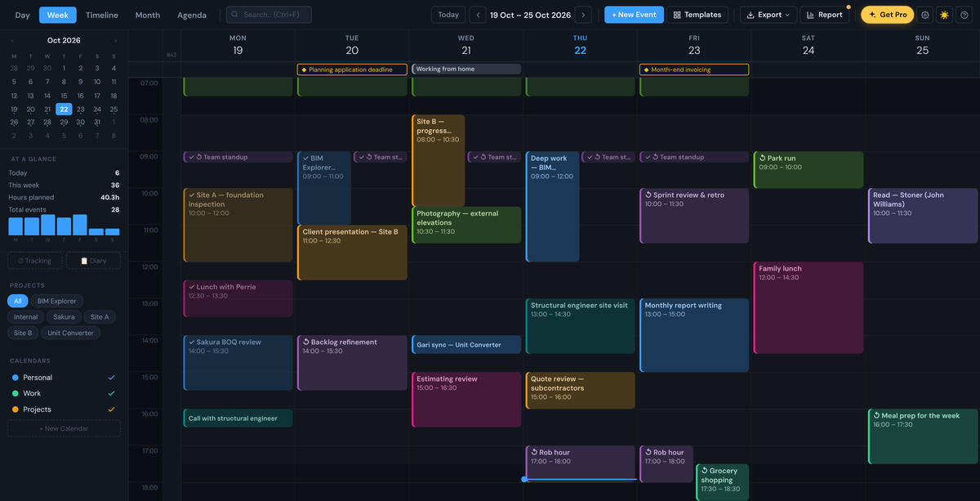The width and height of the screenshot is (980, 501).
Task: Switch to Week view tab
Action: coord(58,15)
